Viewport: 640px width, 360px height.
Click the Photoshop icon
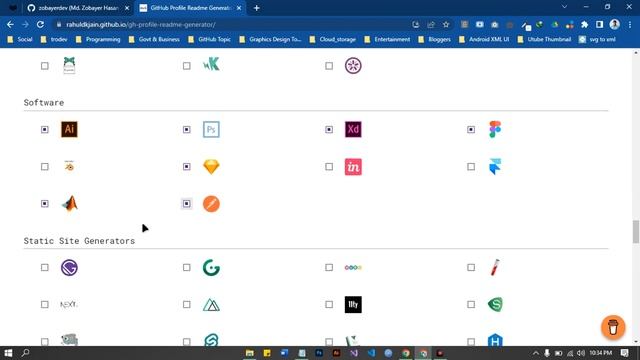[211, 129]
